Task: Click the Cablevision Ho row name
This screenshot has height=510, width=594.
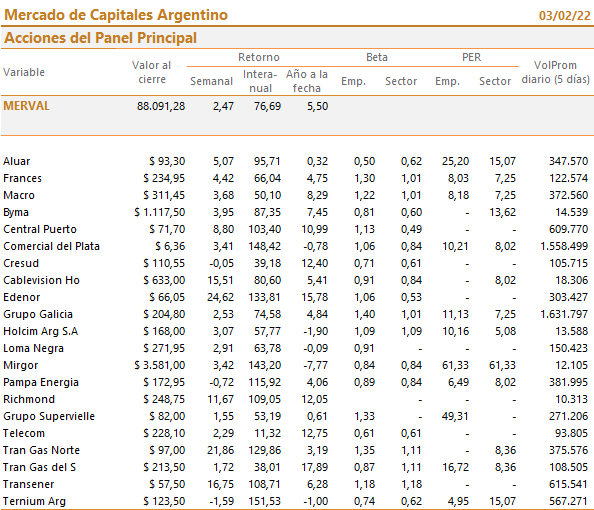Action: (41, 280)
